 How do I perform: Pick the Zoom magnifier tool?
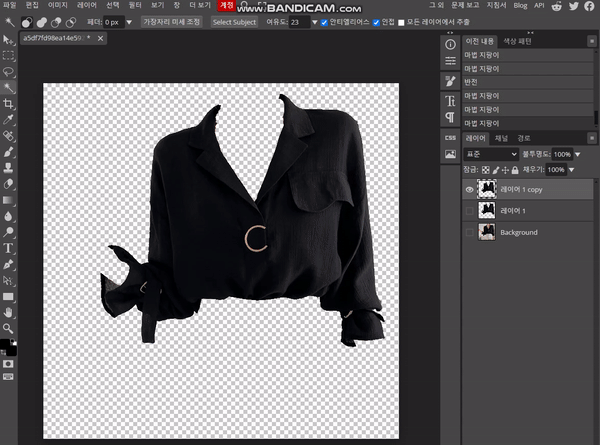8,327
